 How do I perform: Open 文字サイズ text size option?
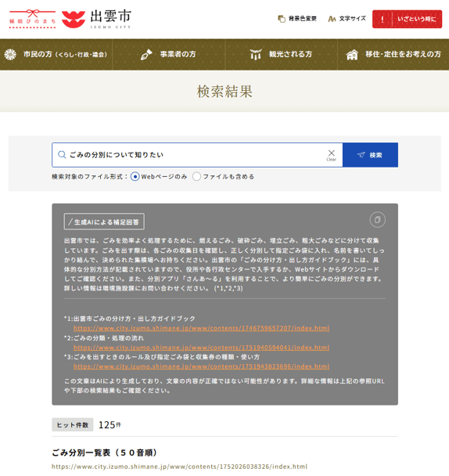tap(347, 19)
